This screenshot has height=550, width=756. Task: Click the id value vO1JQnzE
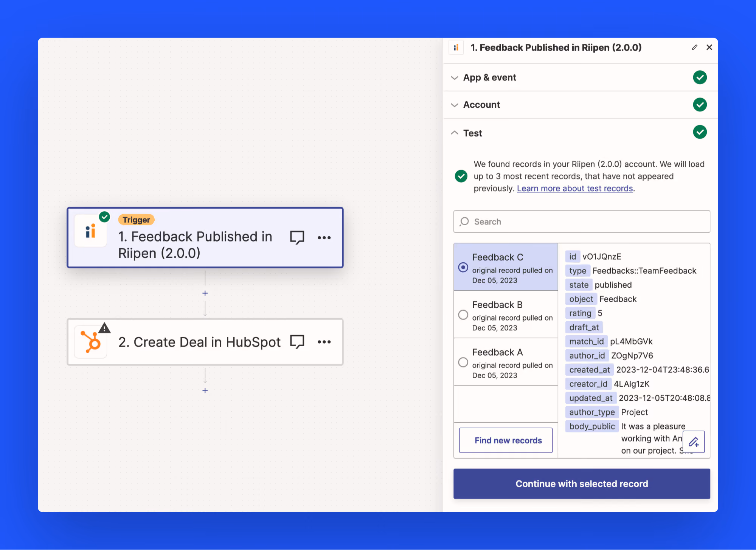[x=602, y=257]
